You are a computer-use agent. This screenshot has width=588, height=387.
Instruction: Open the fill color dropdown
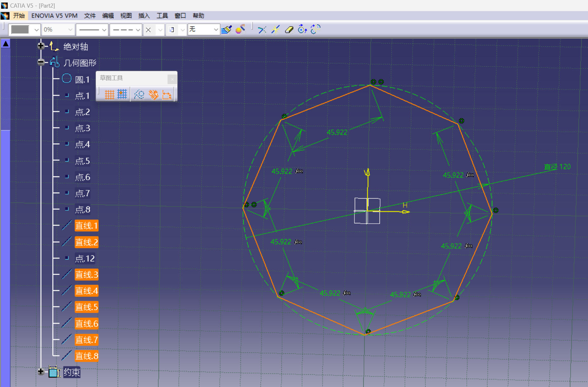click(x=36, y=30)
